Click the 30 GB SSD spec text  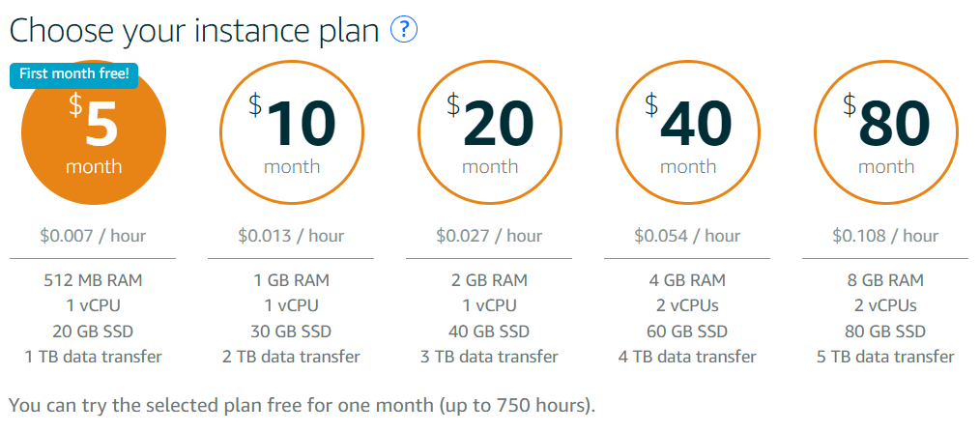[291, 331]
